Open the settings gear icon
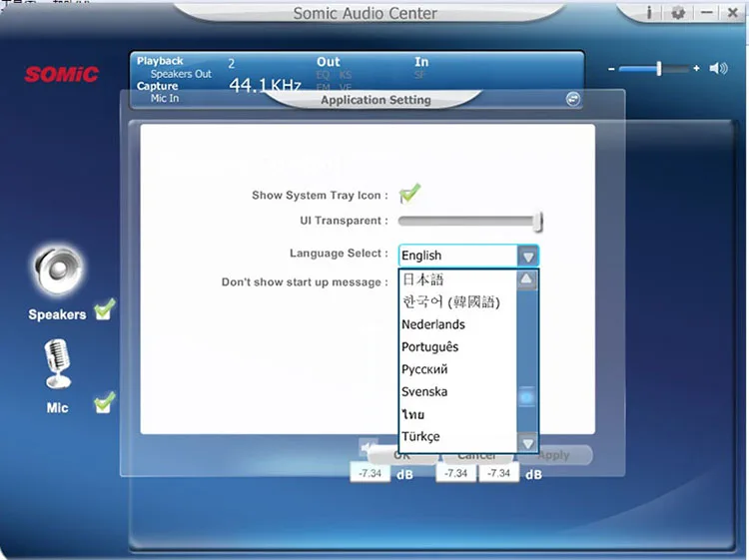 tap(678, 12)
